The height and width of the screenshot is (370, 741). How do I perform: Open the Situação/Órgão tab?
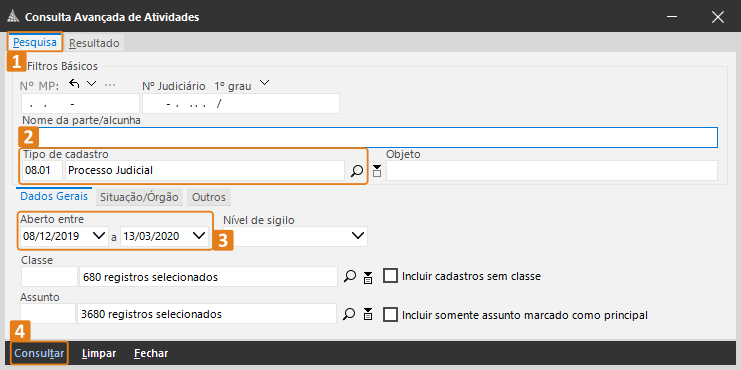tap(139, 198)
